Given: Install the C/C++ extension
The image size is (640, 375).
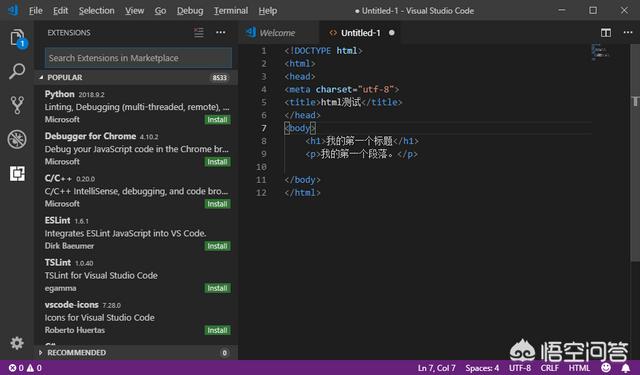Looking at the screenshot, I should (217, 204).
